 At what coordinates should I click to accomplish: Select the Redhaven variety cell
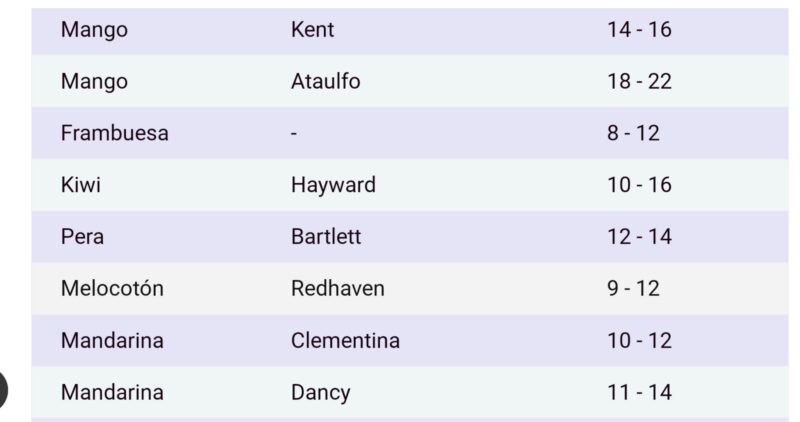pos(337,289)
